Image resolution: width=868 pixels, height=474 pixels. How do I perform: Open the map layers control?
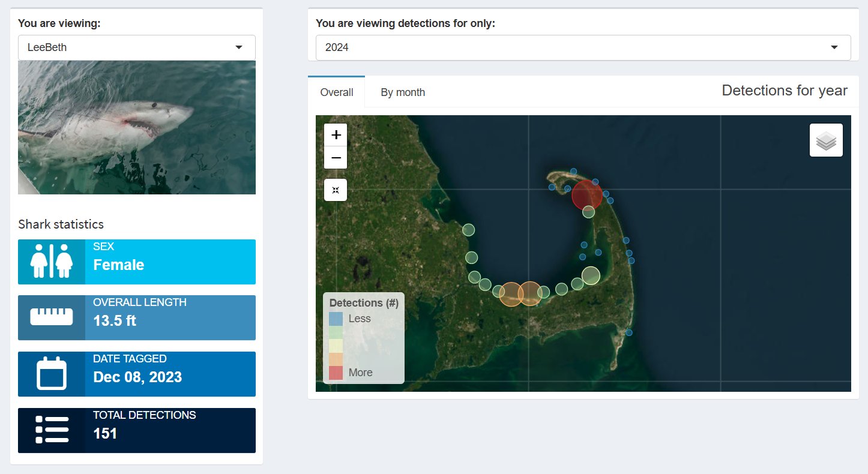click(x=826, y=140)
